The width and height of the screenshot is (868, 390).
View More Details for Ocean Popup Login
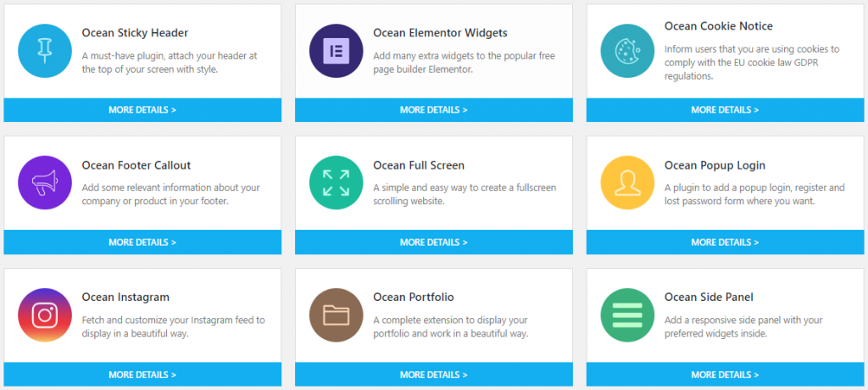726,242
